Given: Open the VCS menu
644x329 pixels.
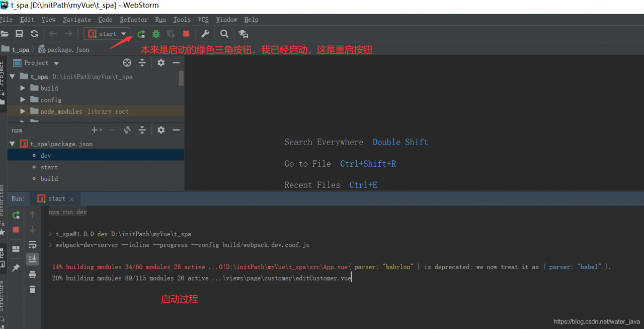Looking at the screenshot, I should coord(203,20).
